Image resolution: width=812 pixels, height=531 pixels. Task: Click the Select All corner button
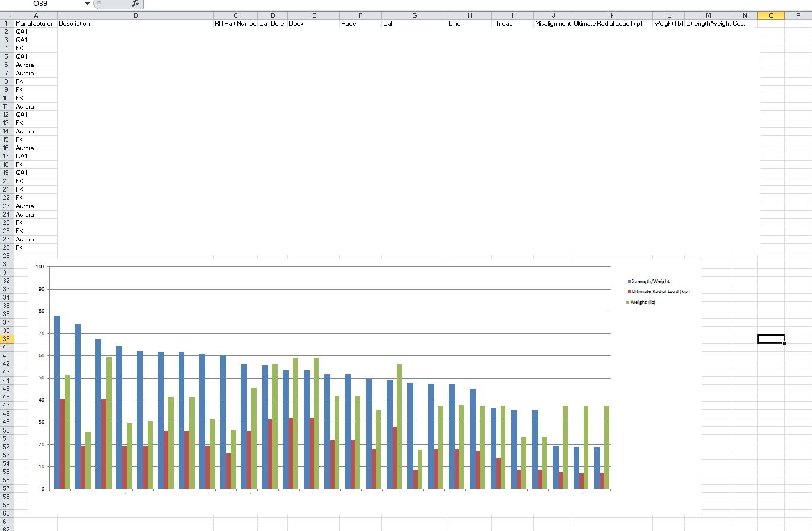coord(7,15)
